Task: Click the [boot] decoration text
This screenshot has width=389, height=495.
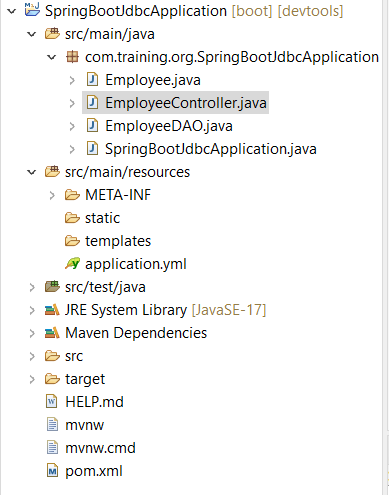Action: coord(252,11)
